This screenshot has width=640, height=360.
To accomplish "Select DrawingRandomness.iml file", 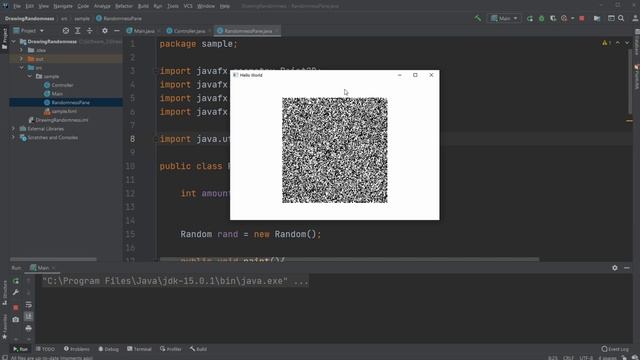I will point(58,120).
